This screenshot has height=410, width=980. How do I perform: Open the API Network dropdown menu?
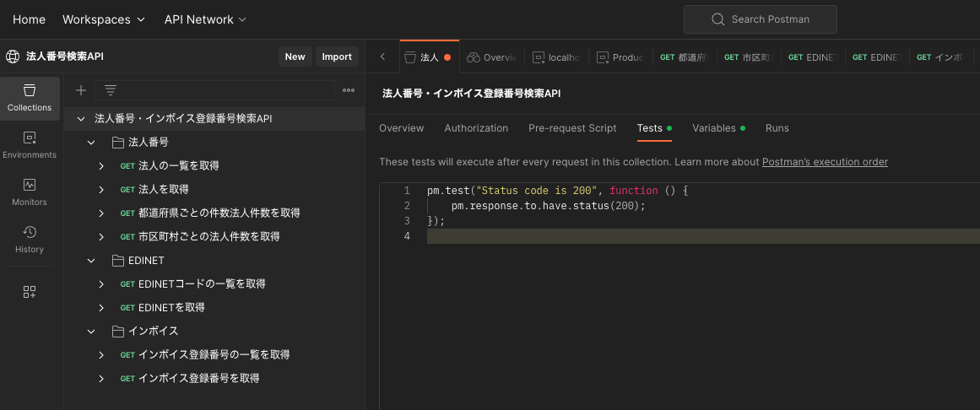206,19
